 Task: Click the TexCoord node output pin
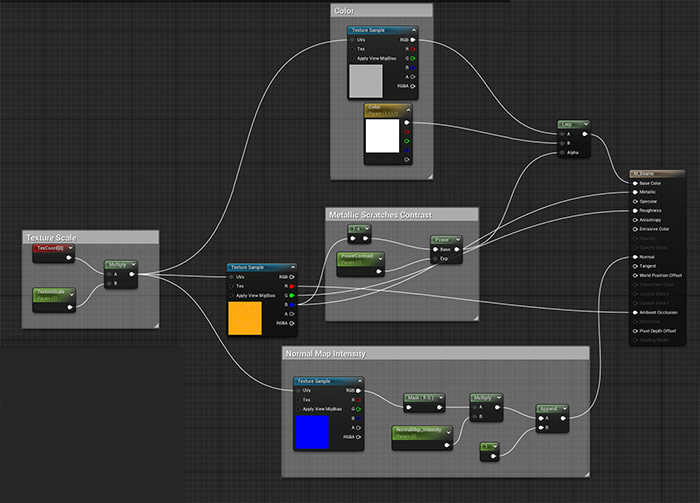(x=69, y=258)
